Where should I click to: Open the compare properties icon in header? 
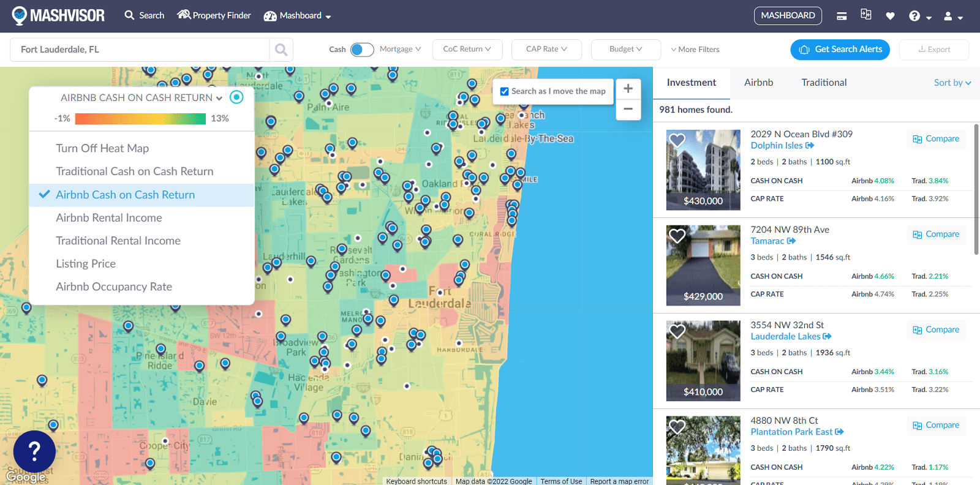(x=865, y=14)
